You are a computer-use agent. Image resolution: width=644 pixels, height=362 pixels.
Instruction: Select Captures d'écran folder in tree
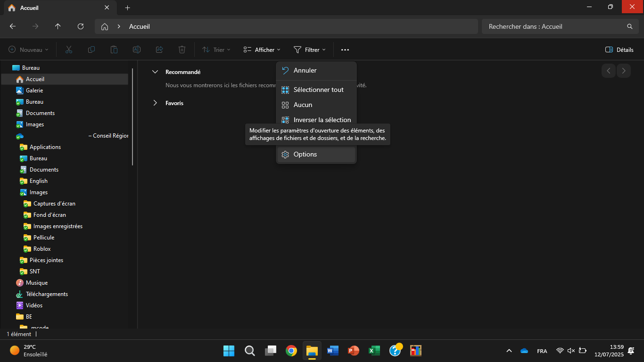(54, 204)
